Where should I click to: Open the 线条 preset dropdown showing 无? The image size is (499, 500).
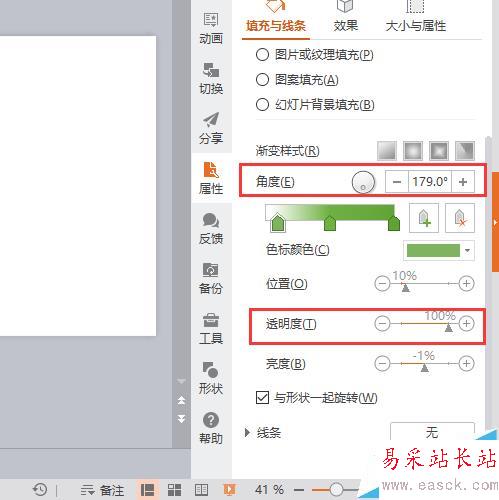(x=432, y=432)
